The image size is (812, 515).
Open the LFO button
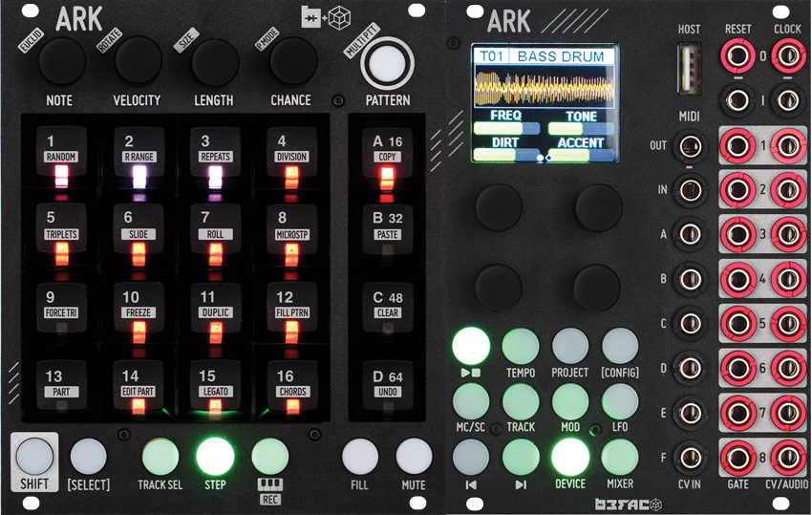(x=620, y=401)
